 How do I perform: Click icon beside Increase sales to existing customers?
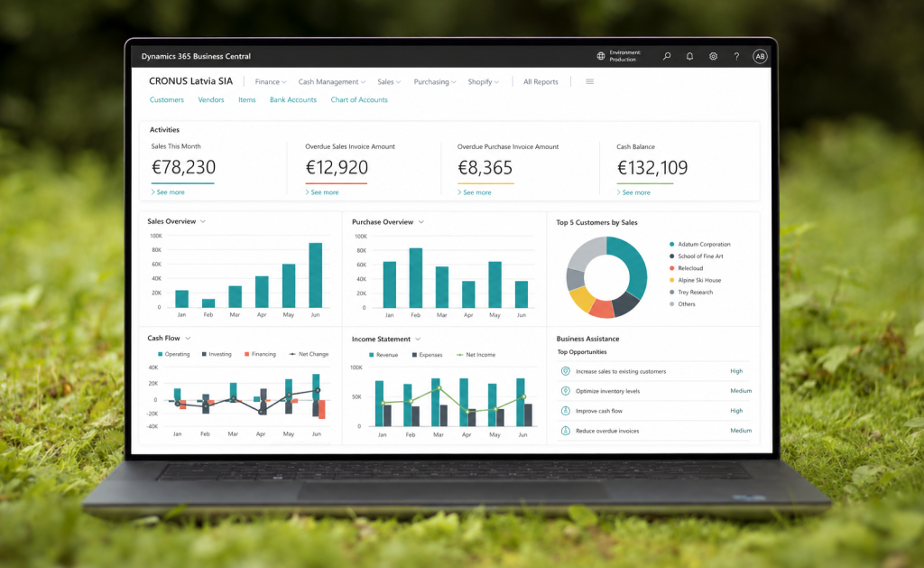point(565,371)
